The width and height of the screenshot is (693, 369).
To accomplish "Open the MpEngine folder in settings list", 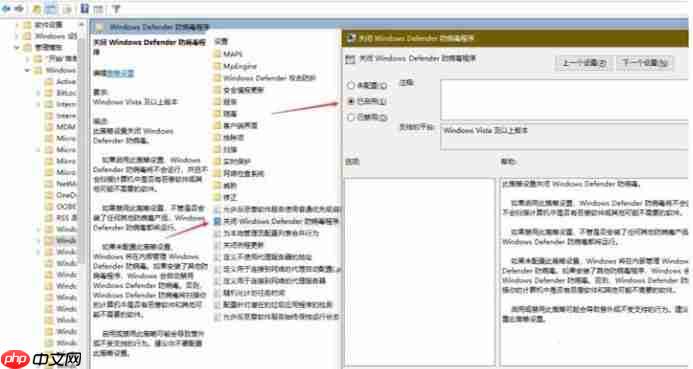I will point(240,66).
